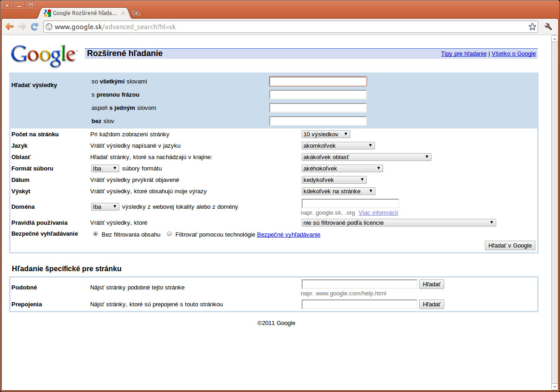Viewport: 560px width, 392px height.
Task: Open a new tab with plus button
Action: tap(136, 13)
